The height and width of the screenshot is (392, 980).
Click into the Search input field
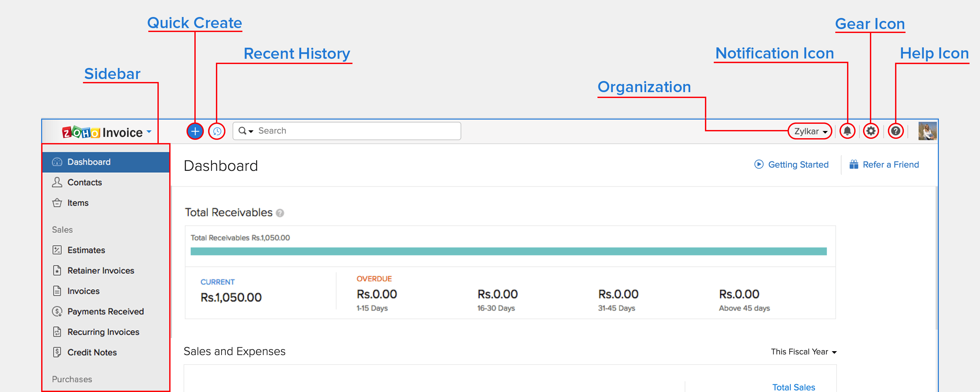pos(347,131)
